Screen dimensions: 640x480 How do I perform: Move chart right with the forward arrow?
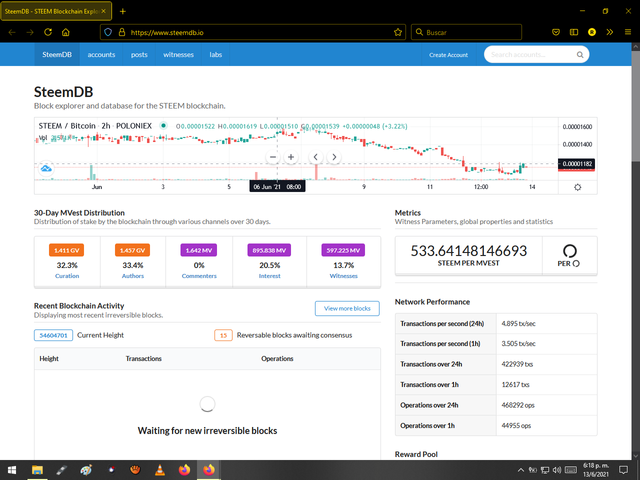click(x=334, y=157)
